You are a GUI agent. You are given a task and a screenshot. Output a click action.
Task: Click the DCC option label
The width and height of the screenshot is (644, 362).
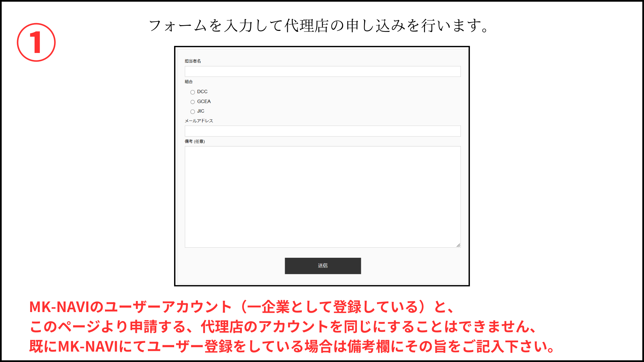click(x=202, y=92)
